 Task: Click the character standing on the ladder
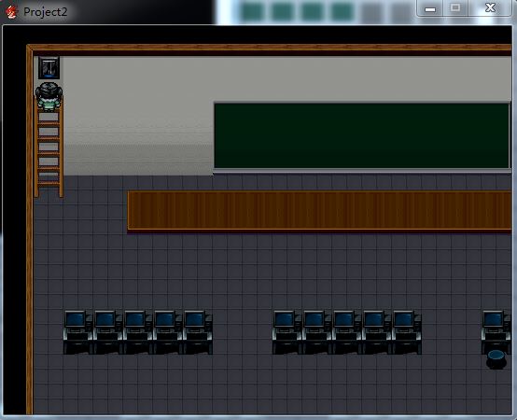(49, 96)
